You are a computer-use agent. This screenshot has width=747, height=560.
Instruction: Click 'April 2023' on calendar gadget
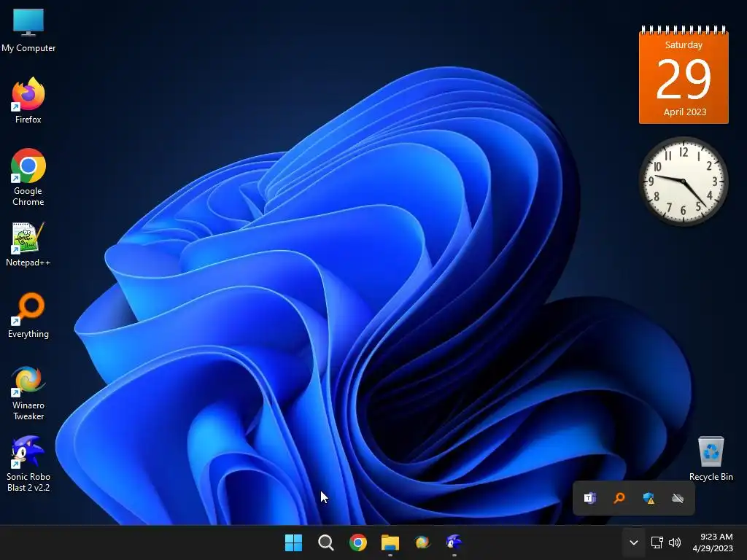pyautogui.click(x=684, y=112)
